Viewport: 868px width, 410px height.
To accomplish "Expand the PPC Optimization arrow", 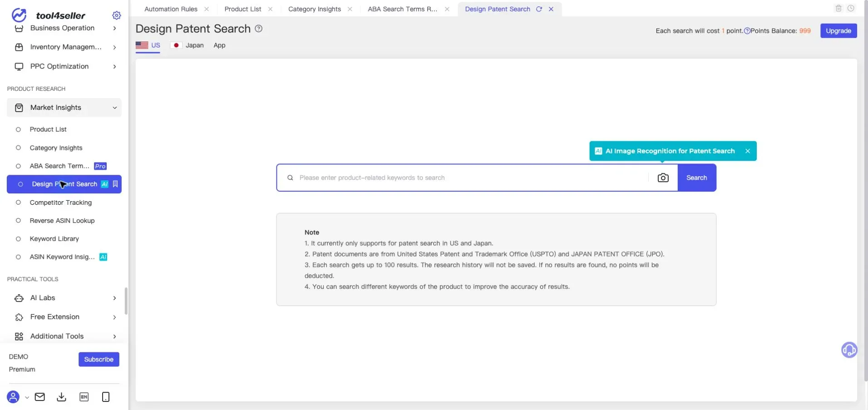I will tap(114, 67).
